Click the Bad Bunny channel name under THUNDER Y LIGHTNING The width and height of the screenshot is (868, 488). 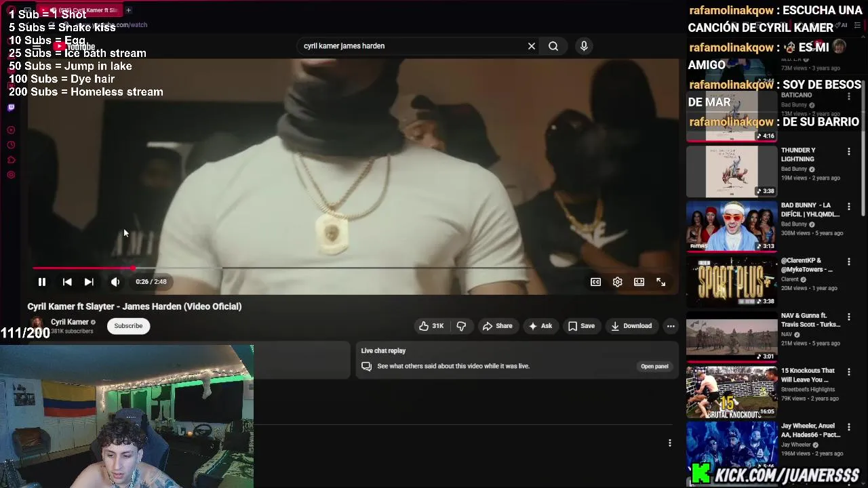(793, 169)
